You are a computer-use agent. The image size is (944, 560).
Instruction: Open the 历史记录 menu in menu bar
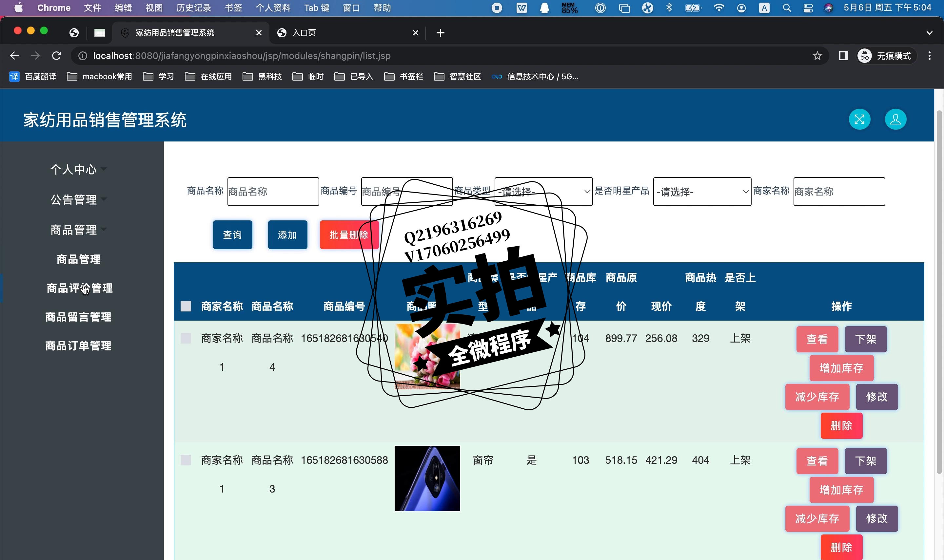[x=194, y=8]
